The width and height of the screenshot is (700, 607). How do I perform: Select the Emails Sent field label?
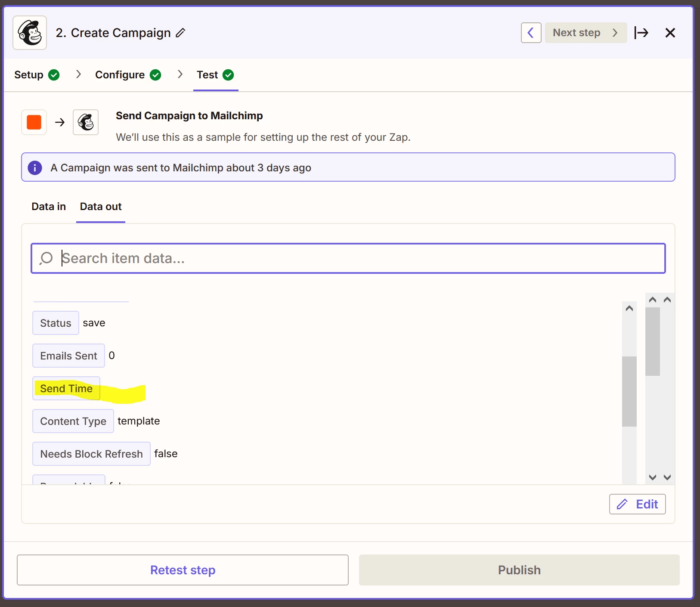coord(68,356)
